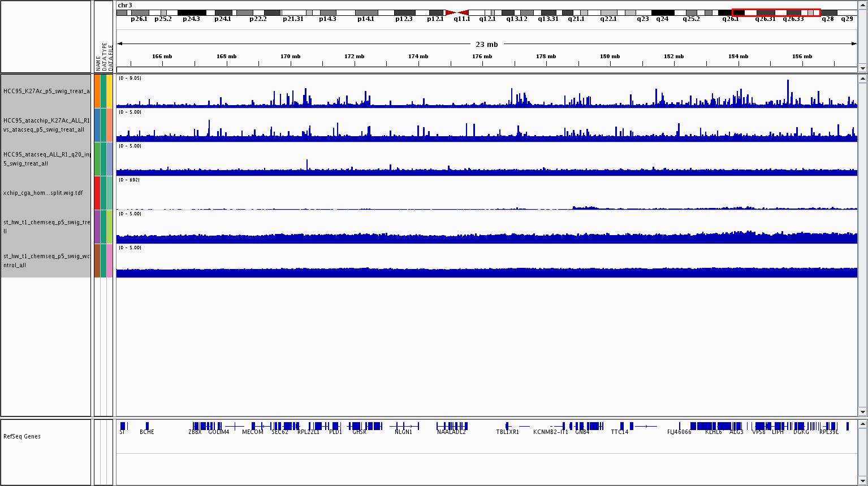Click the MECOM gene in RefSeq track

coord(253,426)
